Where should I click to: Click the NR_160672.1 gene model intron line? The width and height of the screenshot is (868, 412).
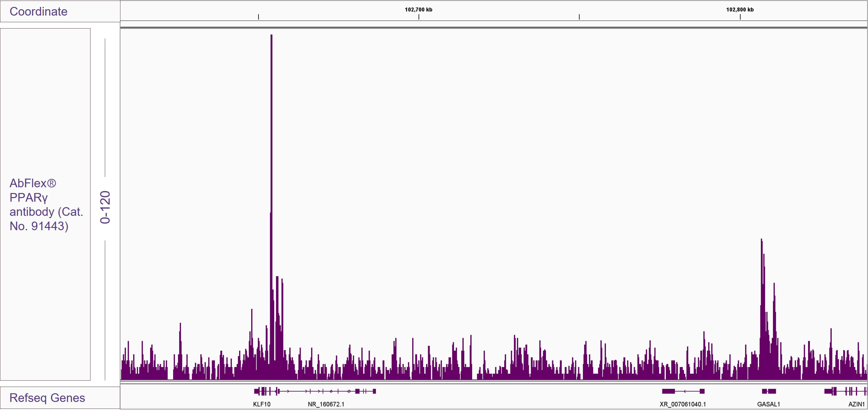click(327, 391)
